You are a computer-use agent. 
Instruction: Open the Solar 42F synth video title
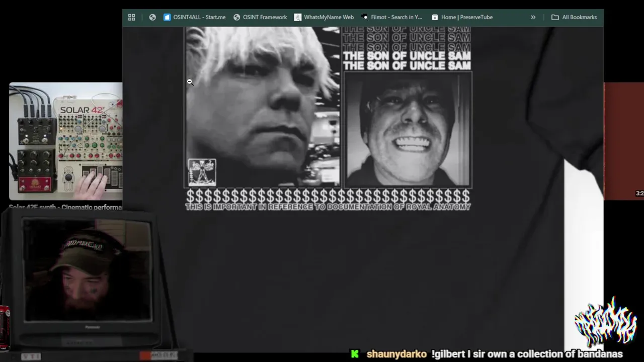(x=65, y=207)
